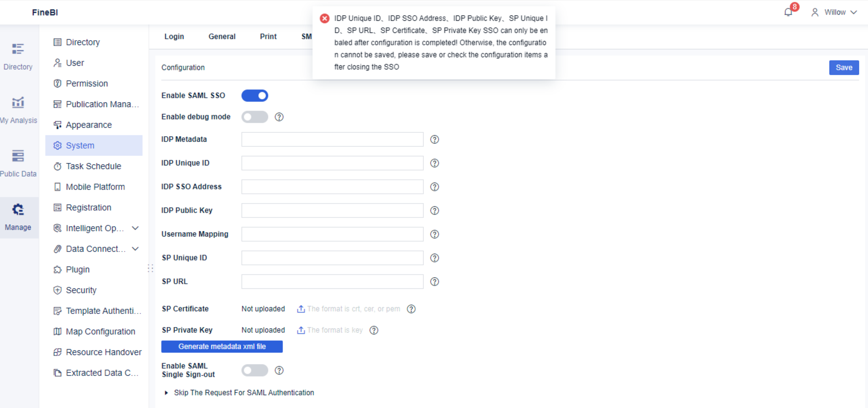
Task: Click the help icon next to IDP Metadata
Action: (434, 139)
